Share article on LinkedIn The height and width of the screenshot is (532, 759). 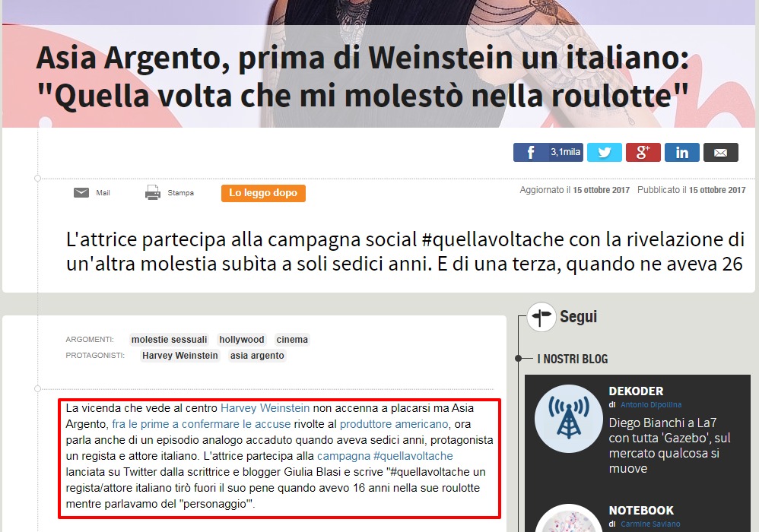682,152
